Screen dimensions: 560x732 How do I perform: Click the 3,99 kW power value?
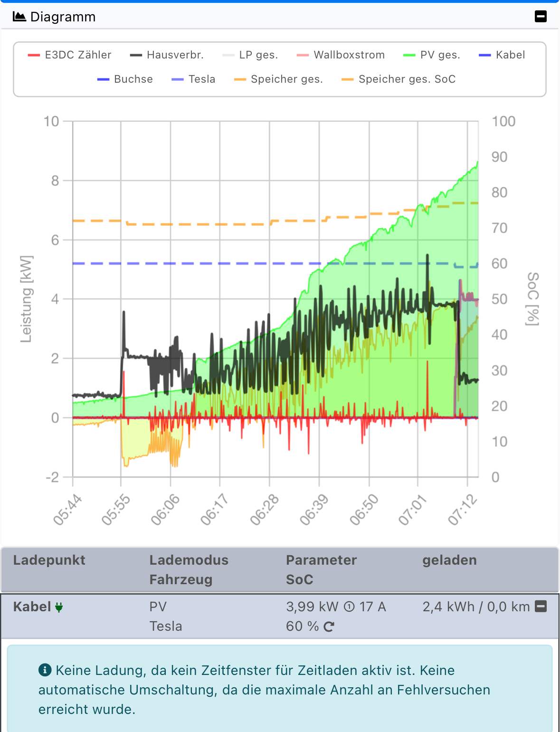pos(312,607)
